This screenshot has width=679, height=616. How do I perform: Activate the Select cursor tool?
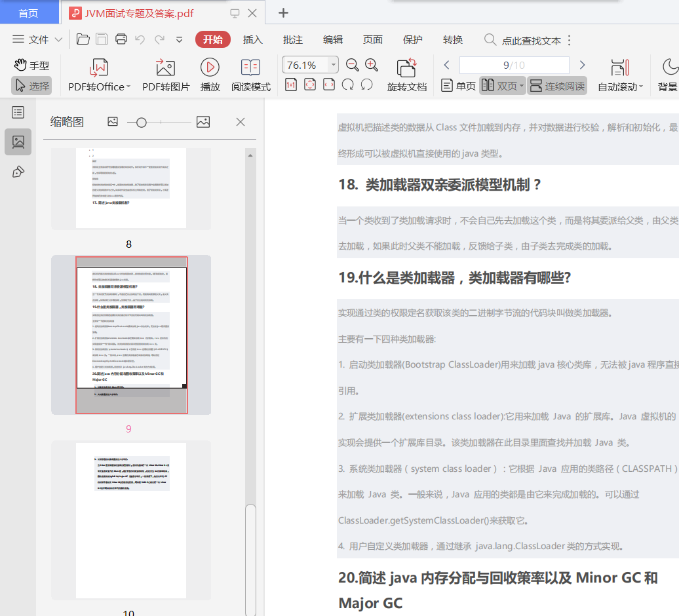31,86
